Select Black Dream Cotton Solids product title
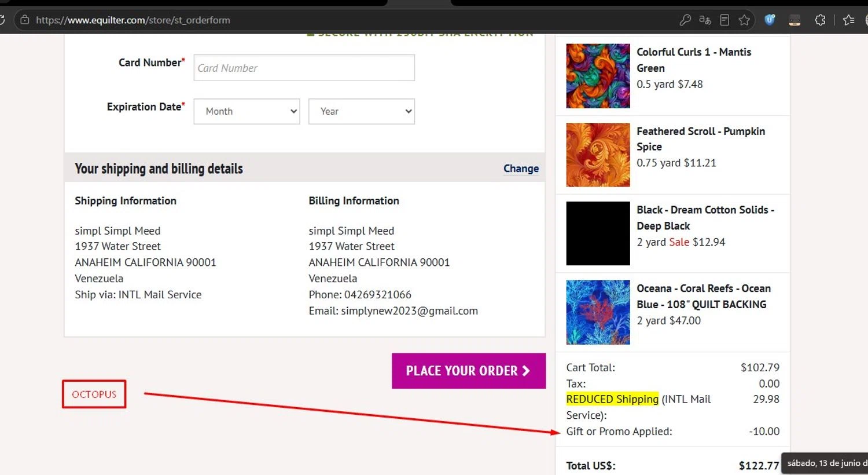This screenshot has height=475, width=868. coord(705,218)
